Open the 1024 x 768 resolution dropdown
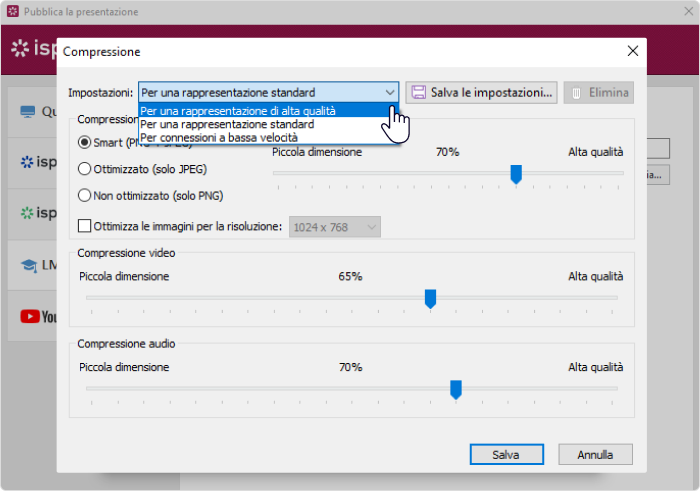 click(x=335, y=228)
